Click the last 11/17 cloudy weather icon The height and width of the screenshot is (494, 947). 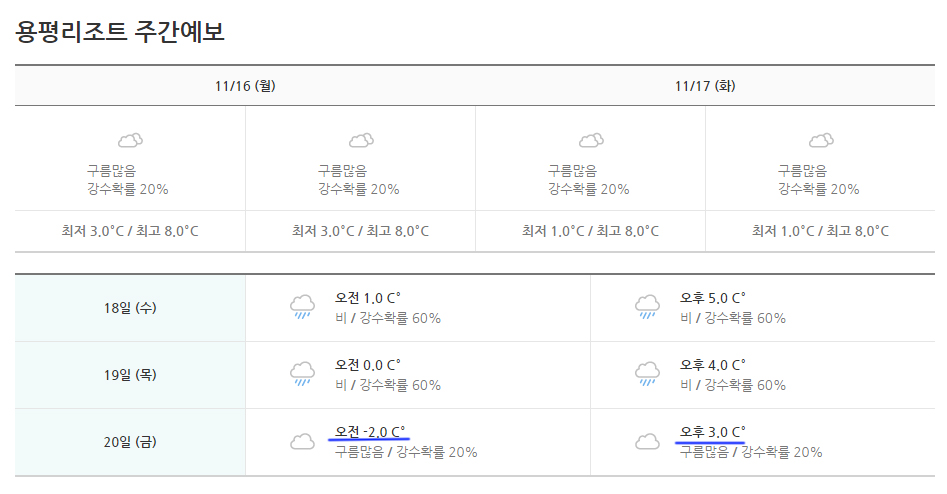[821, 141]
